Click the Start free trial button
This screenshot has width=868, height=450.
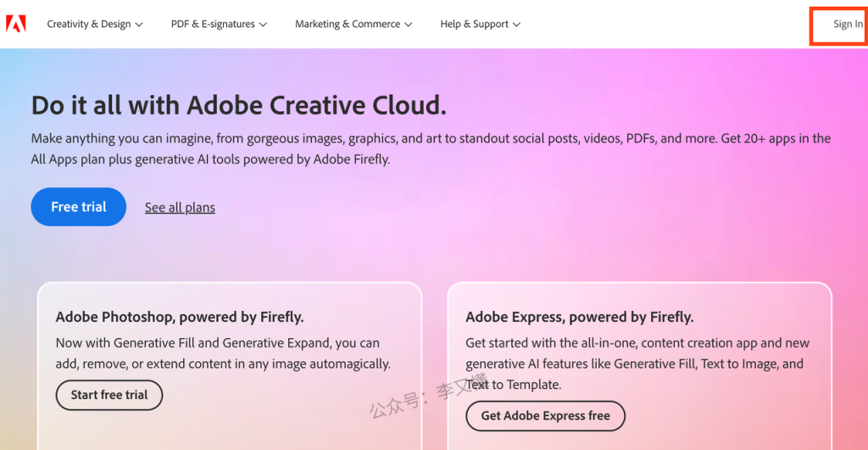tap(108, 395)
